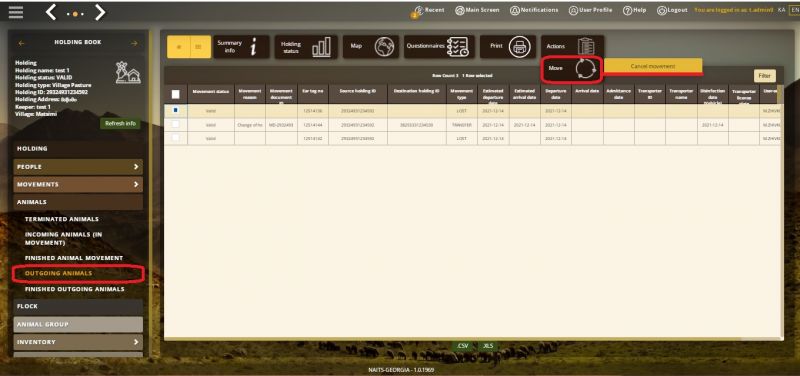Switch language to KA

click(781, 10)
